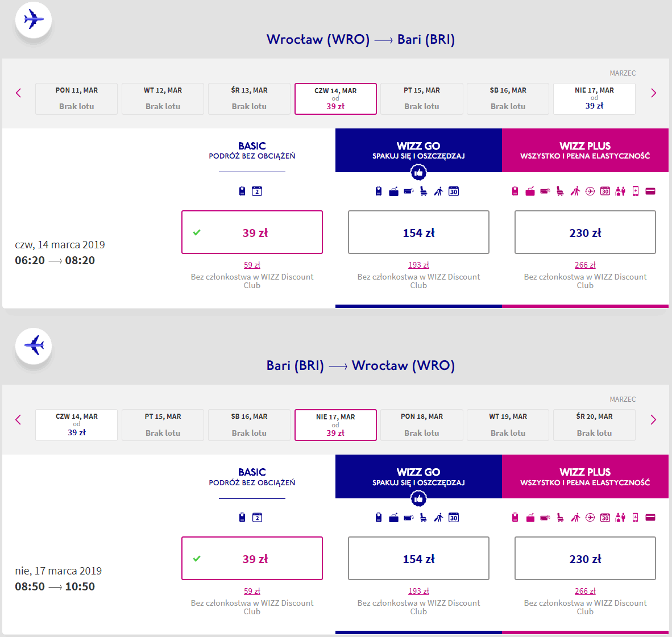Click the return WIZZ Go 30-day calendar icon

454,518
